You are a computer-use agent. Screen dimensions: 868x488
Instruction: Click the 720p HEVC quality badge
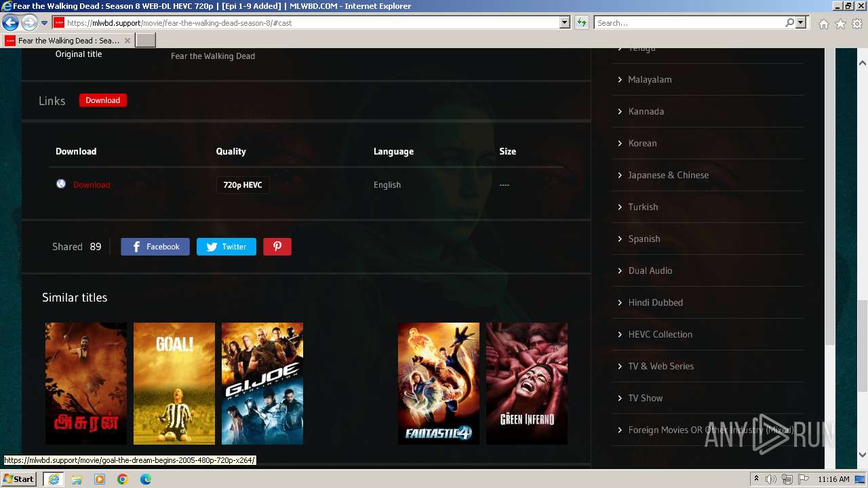243,185
